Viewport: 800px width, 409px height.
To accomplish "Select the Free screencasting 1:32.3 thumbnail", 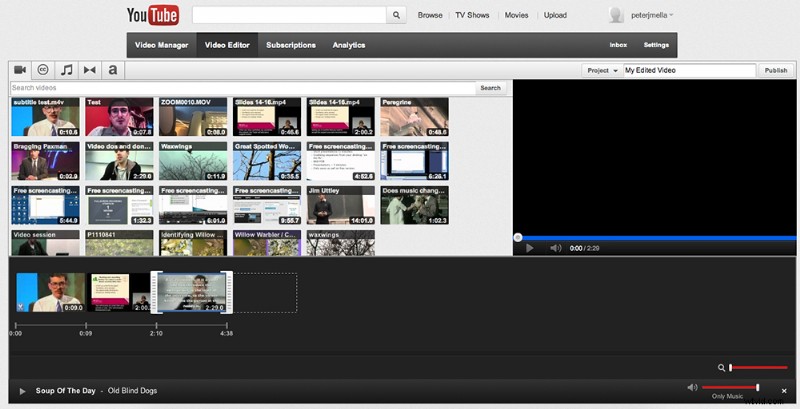I will point(119,206).
